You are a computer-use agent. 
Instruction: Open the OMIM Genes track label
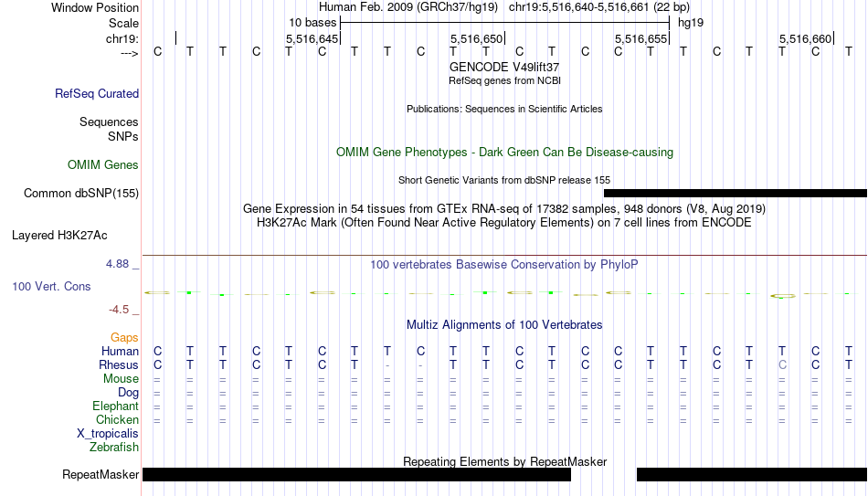[x=103, y=165]
